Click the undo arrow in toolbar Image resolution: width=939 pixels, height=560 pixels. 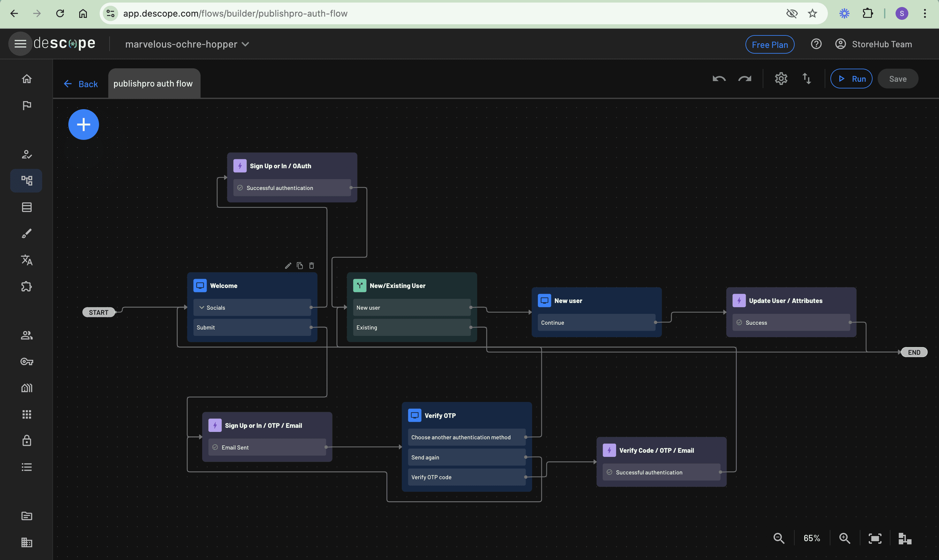tap(719, 79)
